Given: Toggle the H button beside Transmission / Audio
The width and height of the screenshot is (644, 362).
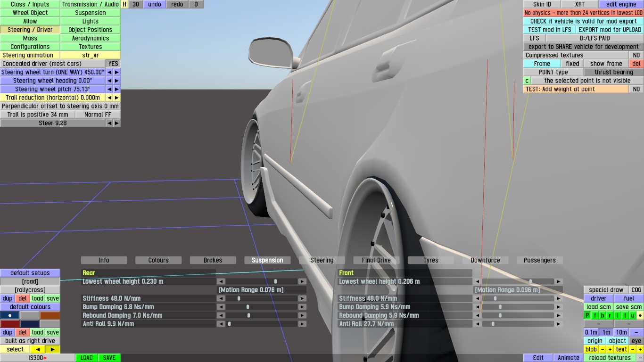Looking at the screenshot, I should [124, 4].
